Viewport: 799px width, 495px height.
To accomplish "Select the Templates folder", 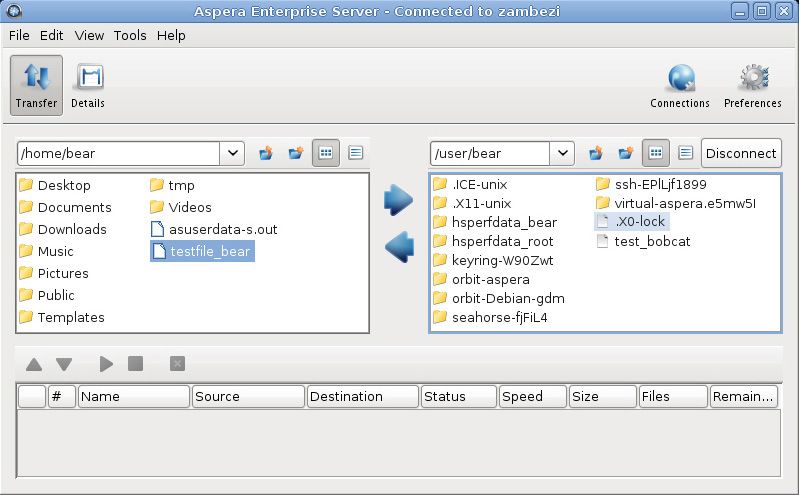I will 62,317.
